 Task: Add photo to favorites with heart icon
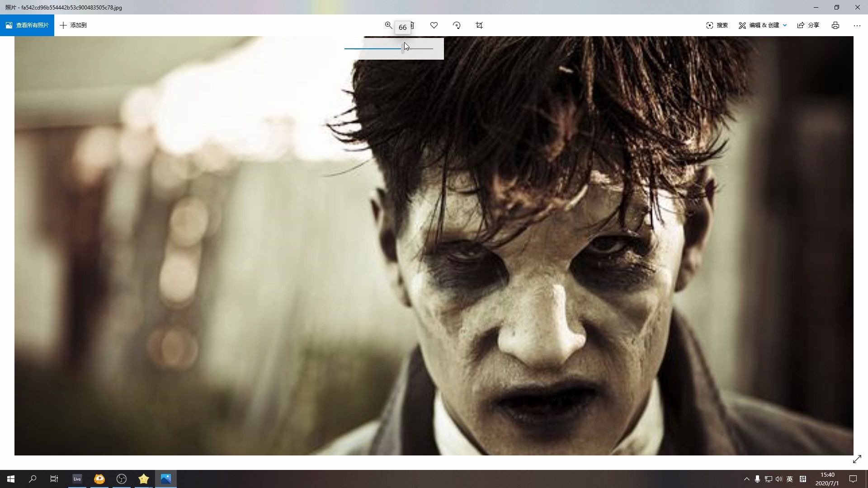434,25
